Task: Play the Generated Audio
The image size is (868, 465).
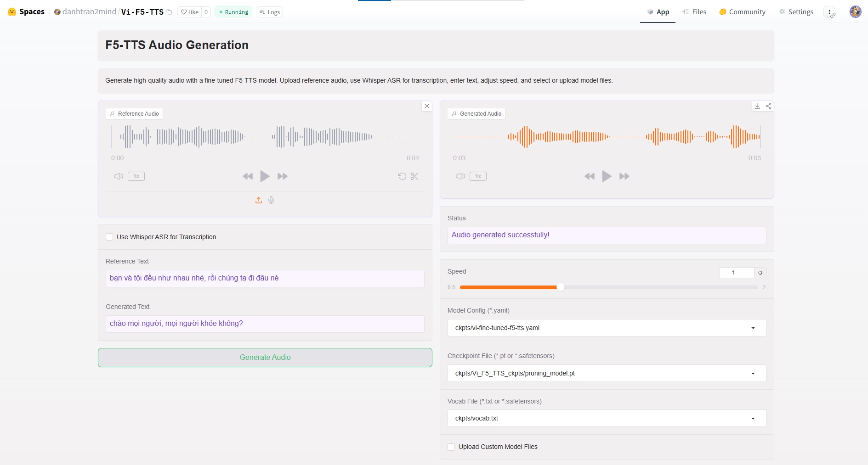Action: click(607, 176)
